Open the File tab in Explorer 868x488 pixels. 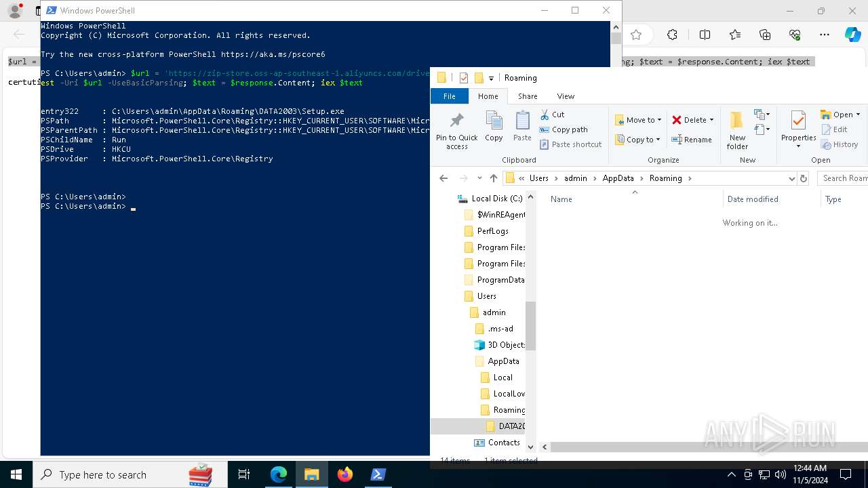point(450,96)
